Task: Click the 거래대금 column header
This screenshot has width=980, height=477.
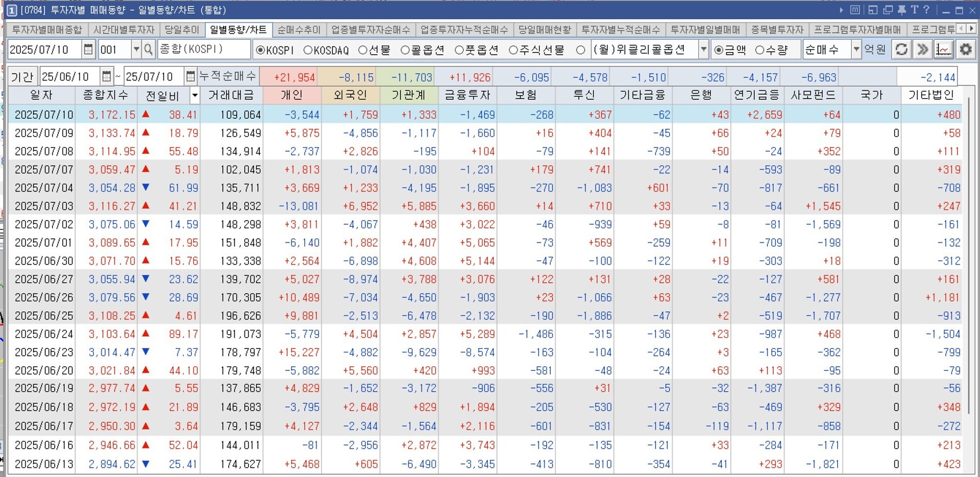Action: pos(231,95)
